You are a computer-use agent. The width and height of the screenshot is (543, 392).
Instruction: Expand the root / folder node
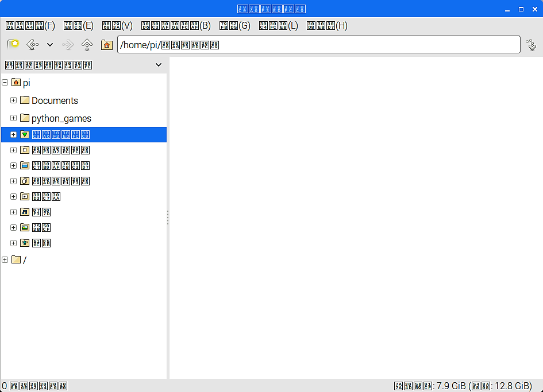5,259
